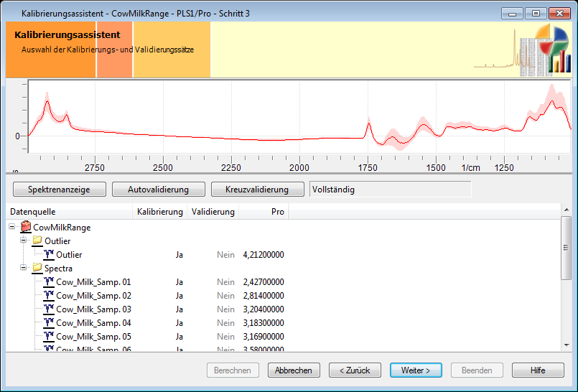The image size is (578, 392).
Task: Toggle validation 'Nein' for the Outlier spectrum
Action: point(225,255)
